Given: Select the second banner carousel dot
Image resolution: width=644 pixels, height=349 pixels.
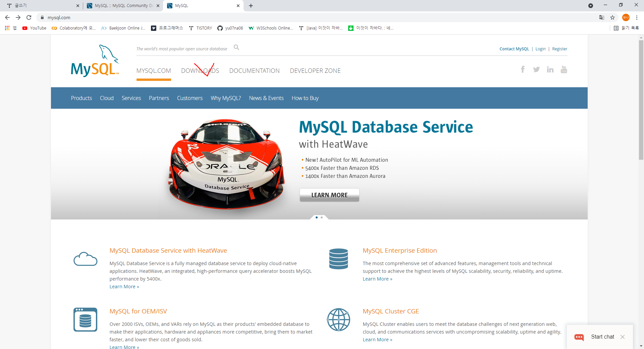Looking at the screenshot, I should pos(322,217).
